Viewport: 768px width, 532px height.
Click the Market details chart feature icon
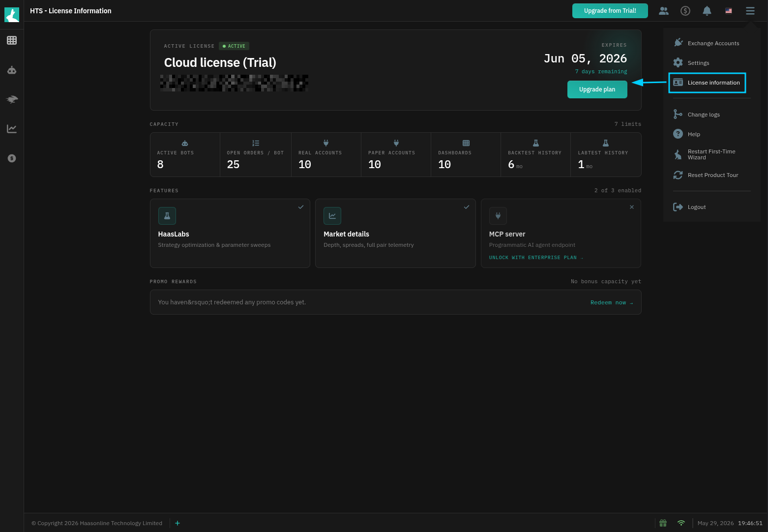click(332, 216)
